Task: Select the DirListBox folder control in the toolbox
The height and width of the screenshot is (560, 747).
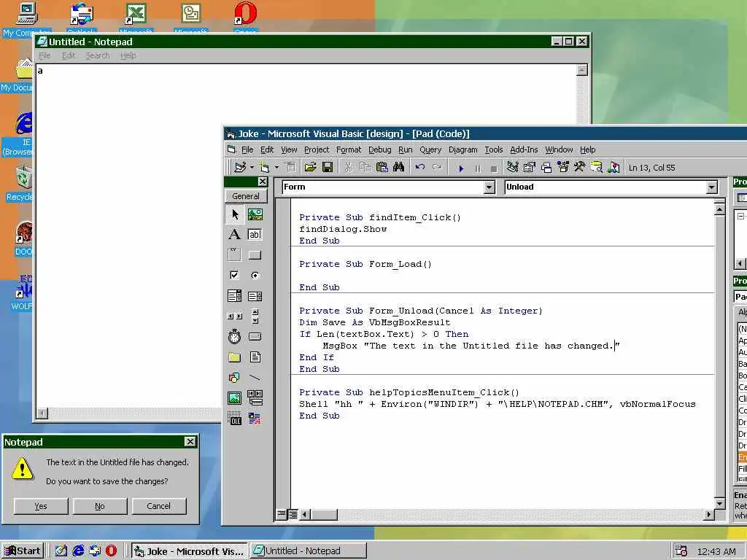Action: click(234, 357)
